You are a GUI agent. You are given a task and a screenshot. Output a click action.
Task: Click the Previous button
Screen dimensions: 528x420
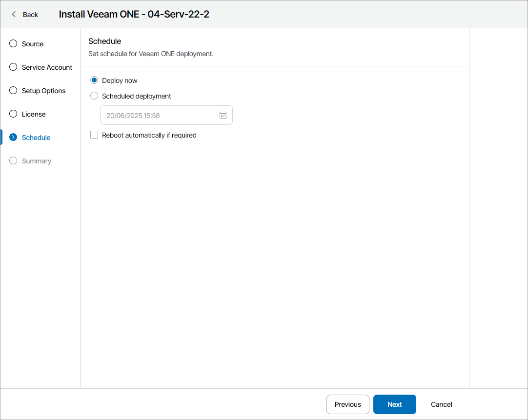point(347,404)
